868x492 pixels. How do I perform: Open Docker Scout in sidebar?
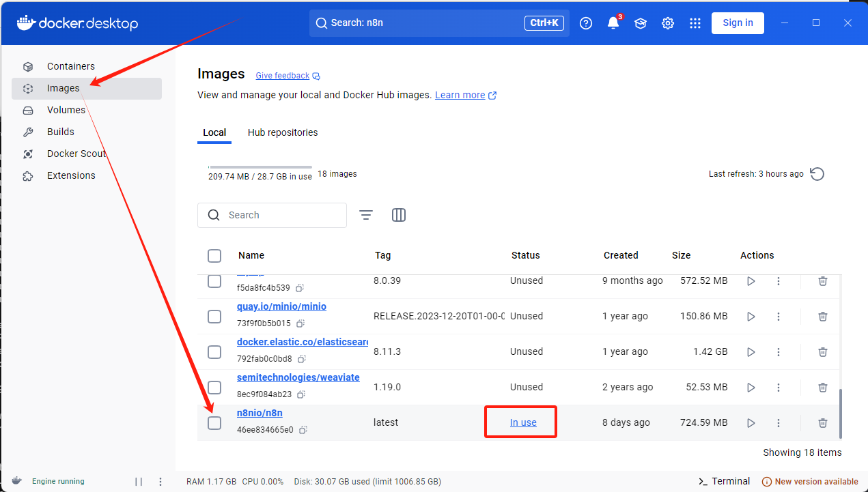[x=87, y=154]
